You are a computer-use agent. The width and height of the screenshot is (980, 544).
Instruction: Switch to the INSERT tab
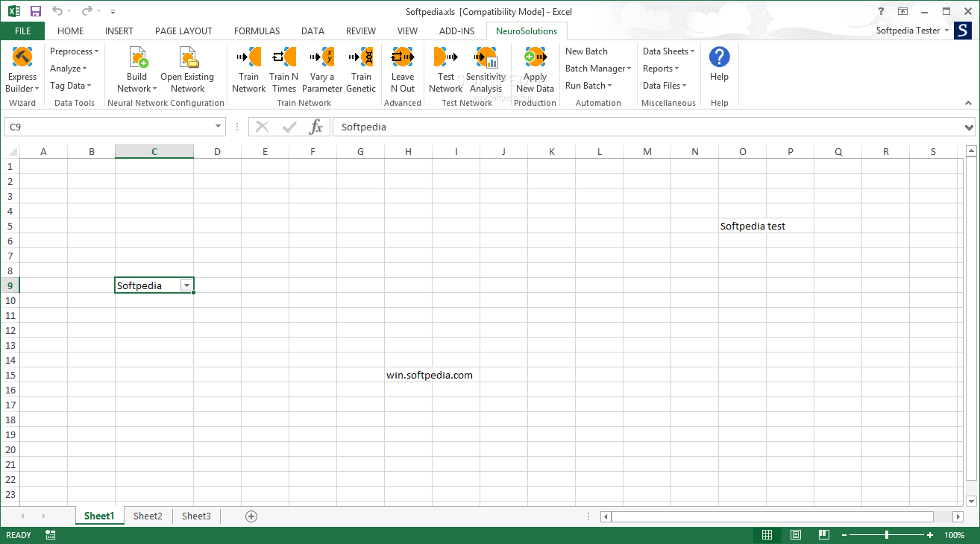point(119,31)
